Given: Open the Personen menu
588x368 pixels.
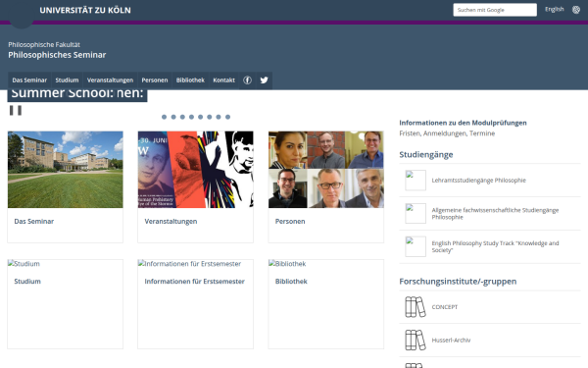Looking at the screenshot, I should tap(155, 80).
